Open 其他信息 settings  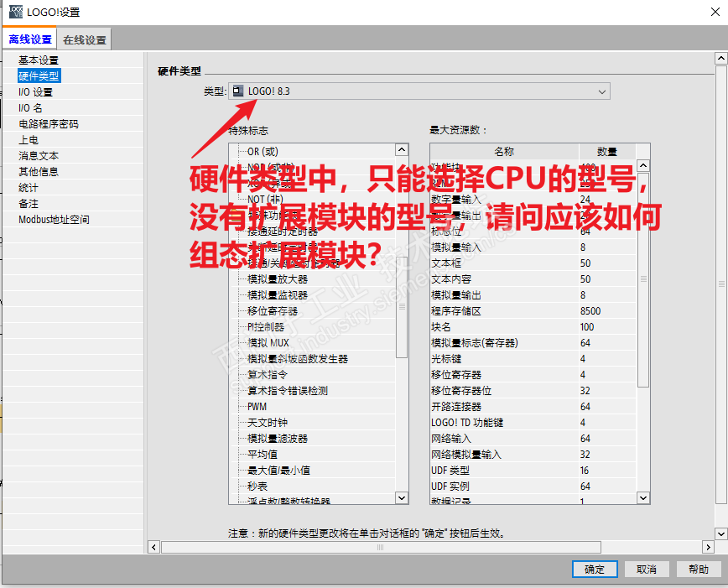point(39,172)
